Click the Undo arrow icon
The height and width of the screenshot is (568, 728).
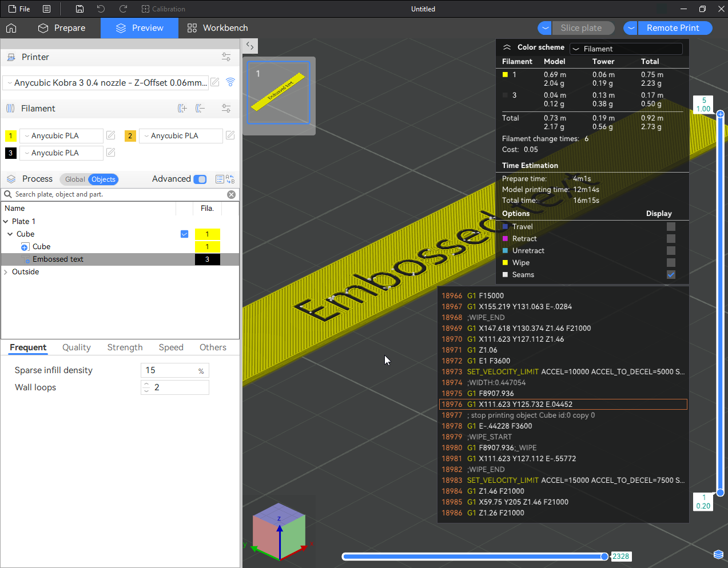click(101, 9)
